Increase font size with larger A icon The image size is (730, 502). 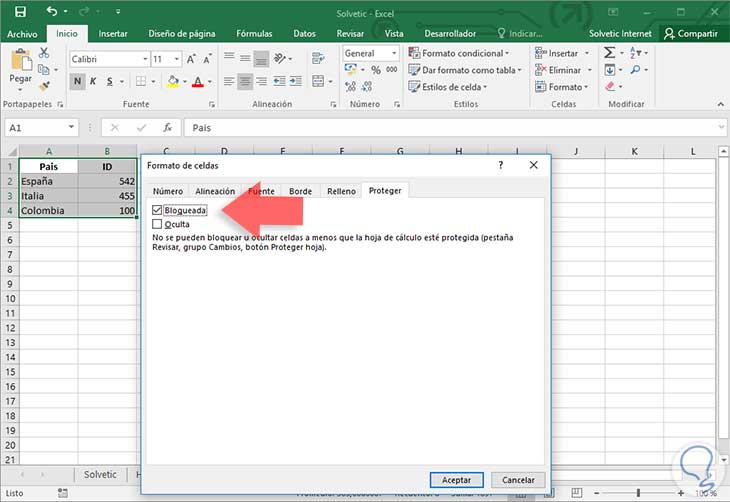191,59
